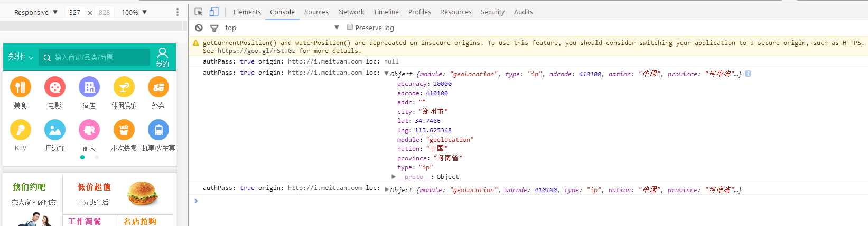Viewport: 868px width, 226px height.
Task: Switch to the Sources tab
Action: point(316,12)
